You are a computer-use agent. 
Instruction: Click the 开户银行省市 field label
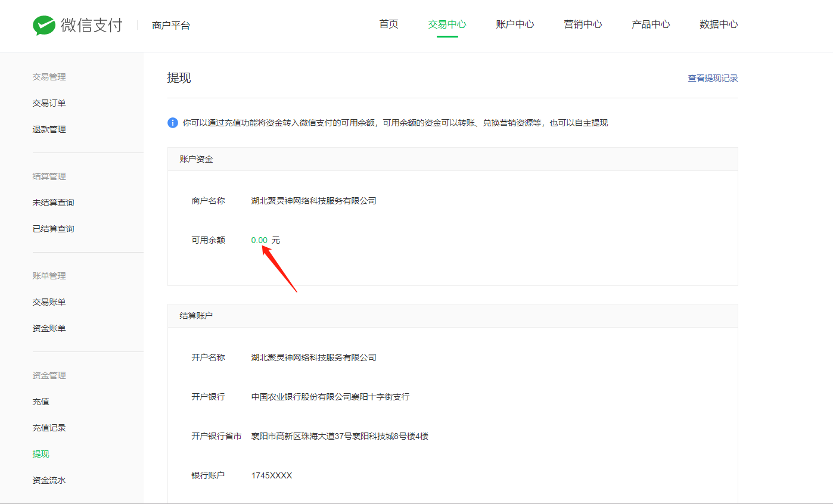point(216,436)
